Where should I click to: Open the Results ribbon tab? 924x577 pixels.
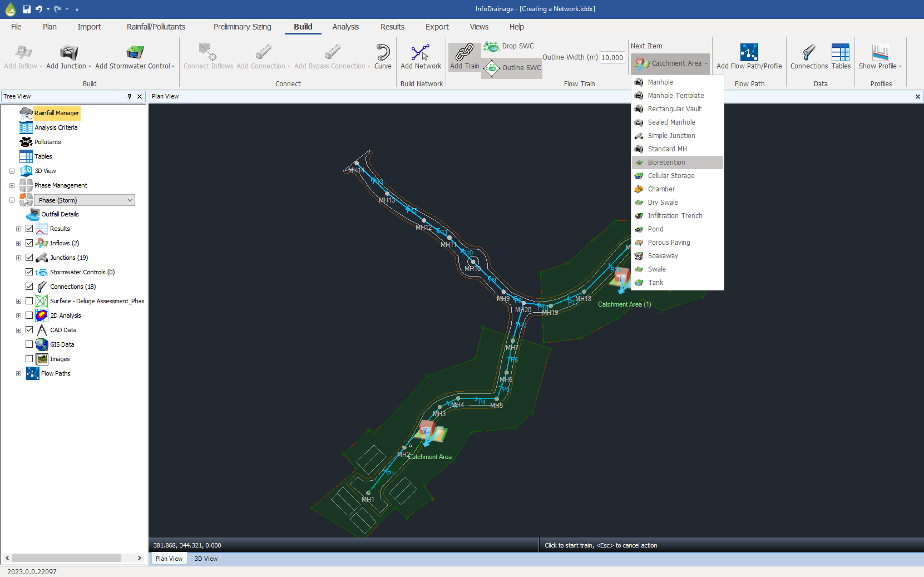tap(392, 27)
